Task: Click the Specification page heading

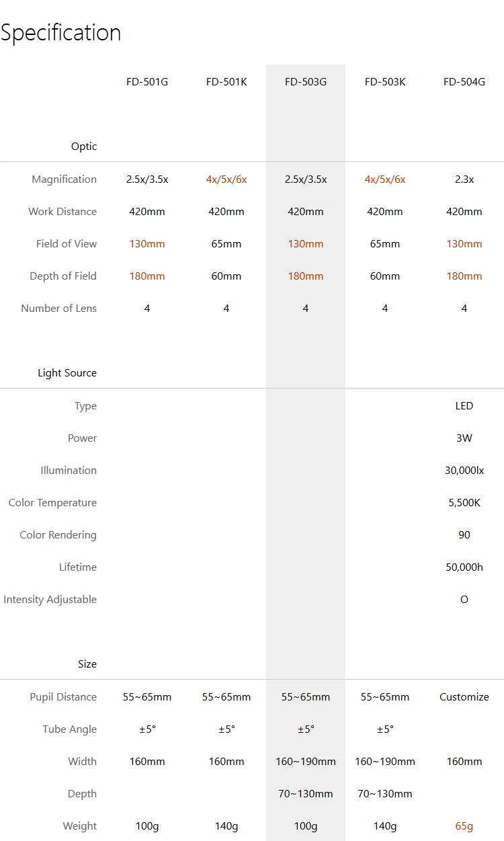Action: 61,32
